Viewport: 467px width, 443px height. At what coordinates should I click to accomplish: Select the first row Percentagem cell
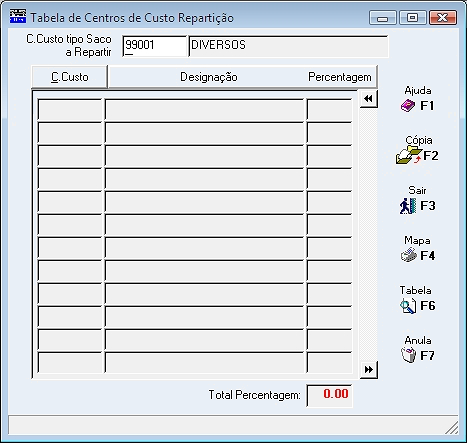[x=329, y=109]
